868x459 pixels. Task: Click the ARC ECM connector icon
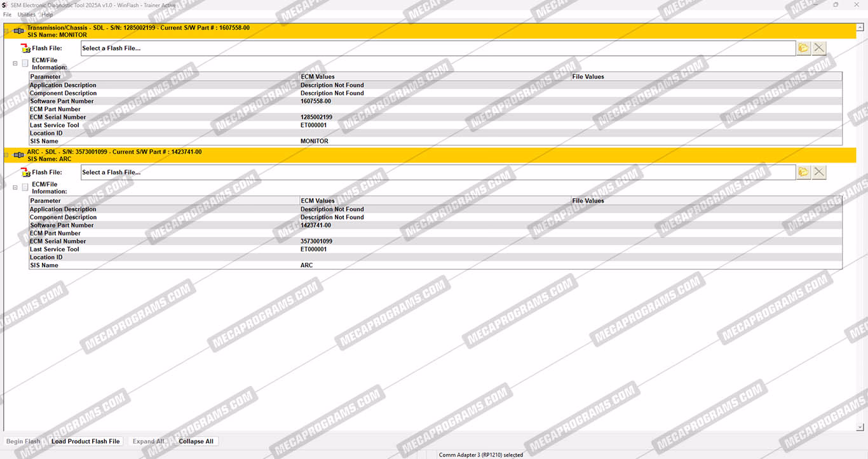[x=18, y=156]
